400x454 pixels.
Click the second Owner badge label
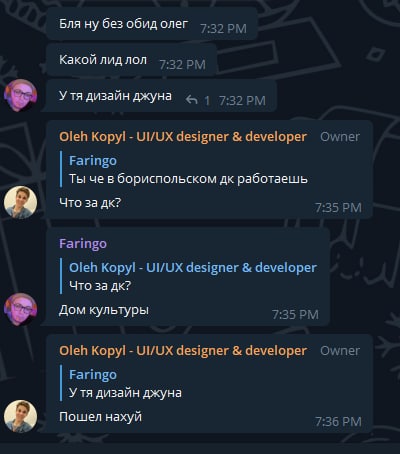point(340,351)
